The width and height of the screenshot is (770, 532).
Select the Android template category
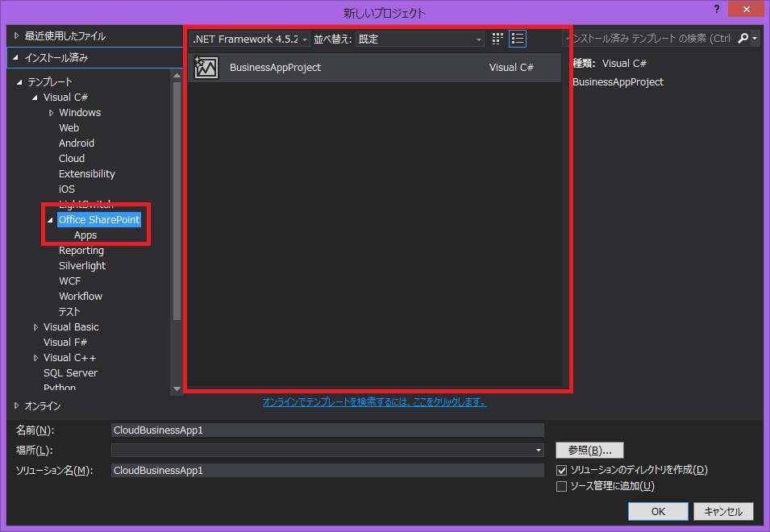pos(76,143)
